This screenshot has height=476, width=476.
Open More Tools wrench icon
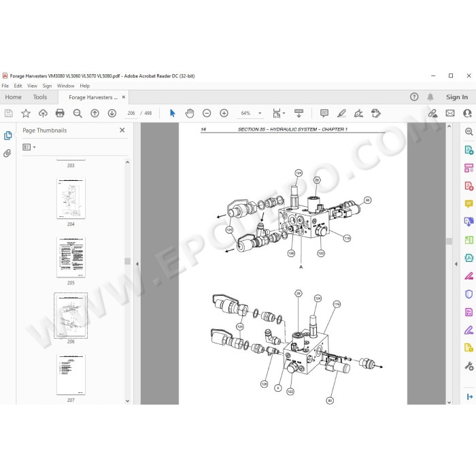pos(469,366)
